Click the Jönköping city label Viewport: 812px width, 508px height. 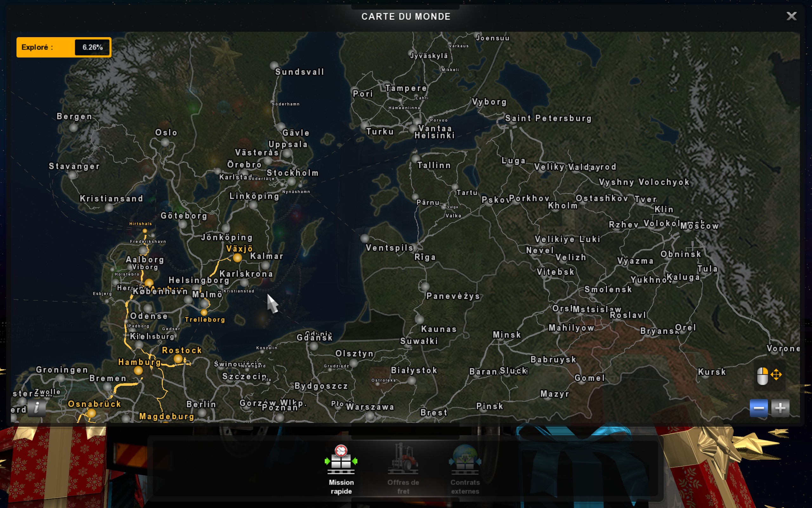[227, 237]
